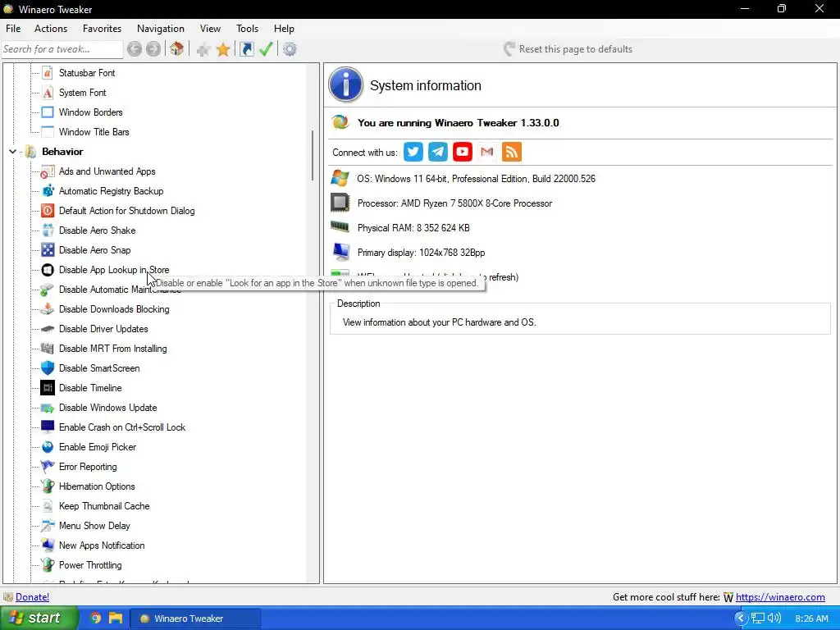Open the Favorites menu
Image resolution: width=840 pixels, height=630 pixels.
(x=102, y=29)
